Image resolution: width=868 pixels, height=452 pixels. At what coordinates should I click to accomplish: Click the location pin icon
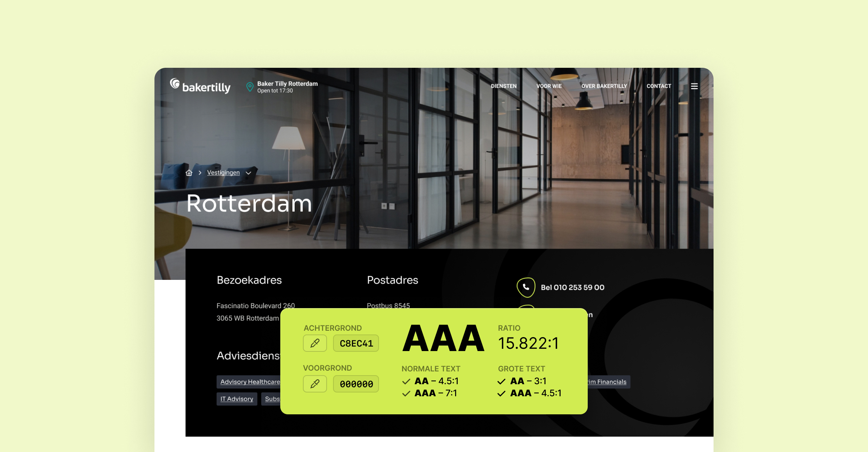pos(249,87)
